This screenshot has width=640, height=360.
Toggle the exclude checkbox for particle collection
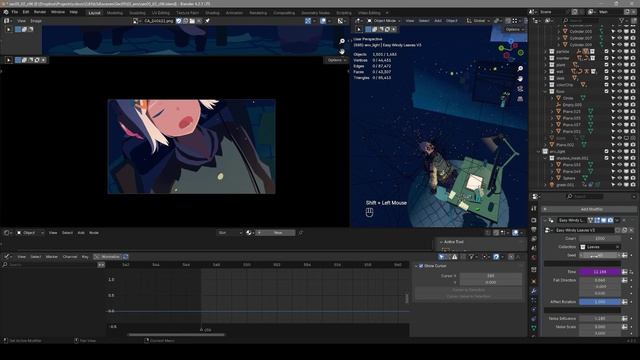(x=607, y=51)
